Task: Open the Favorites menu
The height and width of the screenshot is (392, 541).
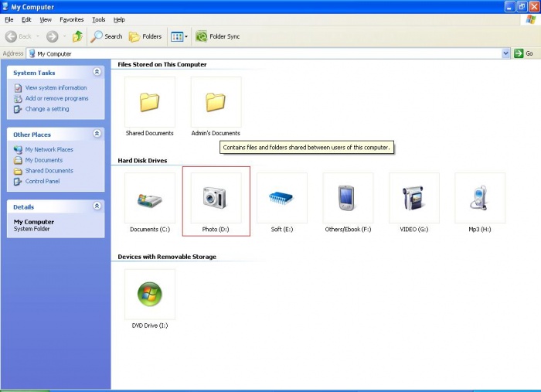Action: (72, 19)
